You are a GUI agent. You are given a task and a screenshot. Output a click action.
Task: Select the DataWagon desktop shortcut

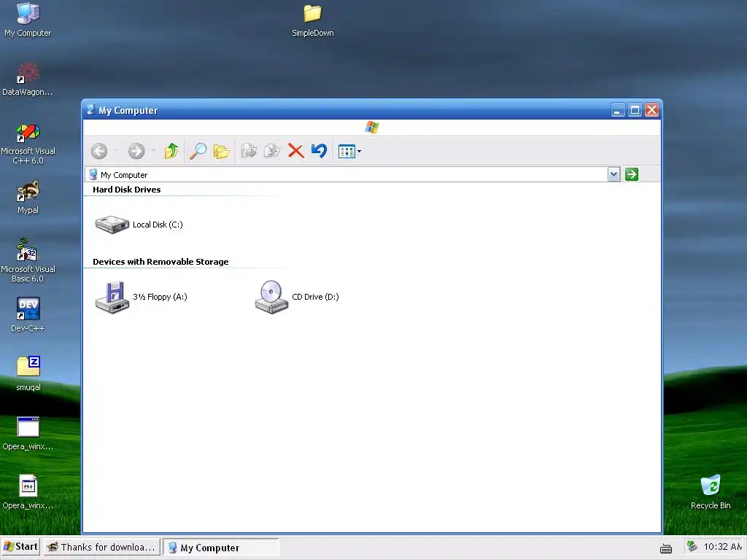click(x=28, y=79)
